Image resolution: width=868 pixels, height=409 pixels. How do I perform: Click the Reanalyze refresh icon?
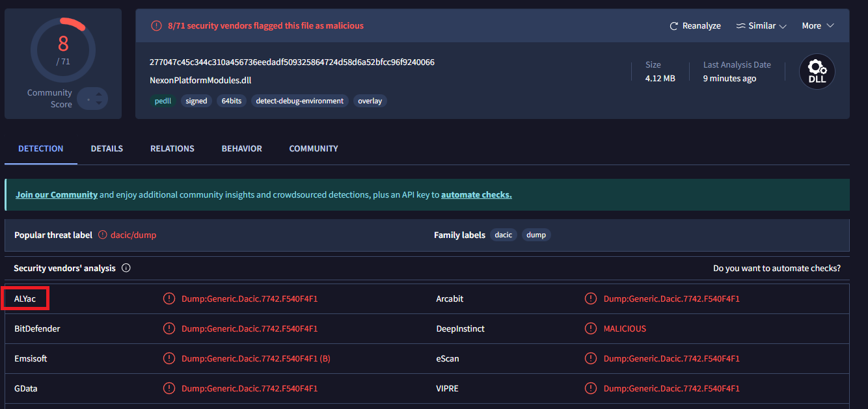coord(674,26)
